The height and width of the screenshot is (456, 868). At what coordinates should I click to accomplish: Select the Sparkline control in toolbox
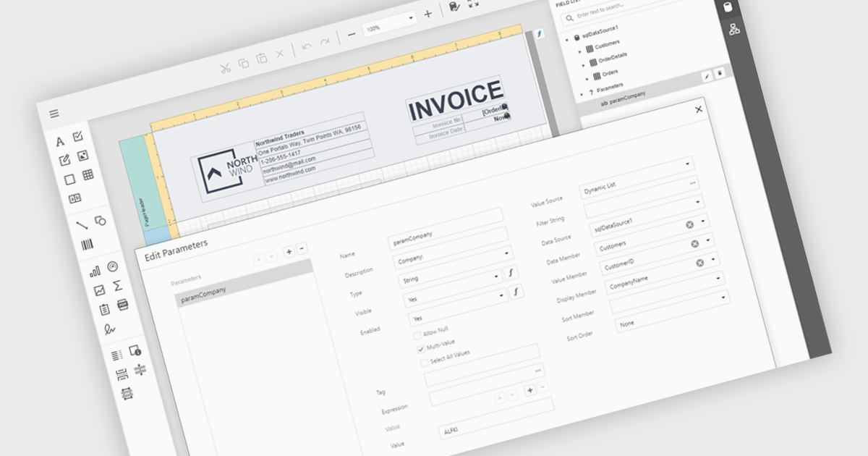(x=99, y=291)
